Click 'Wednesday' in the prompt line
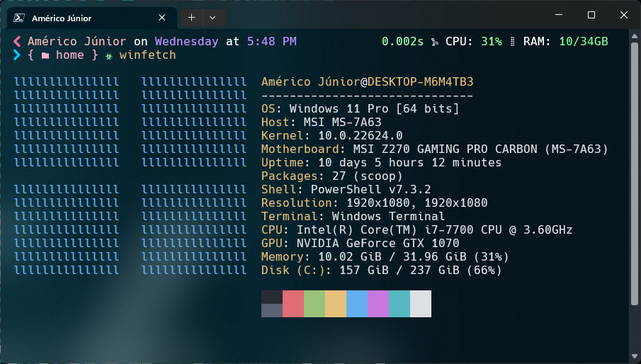This screenshot has height=364, width=641. pyautogui.click(x=186, y=41)
